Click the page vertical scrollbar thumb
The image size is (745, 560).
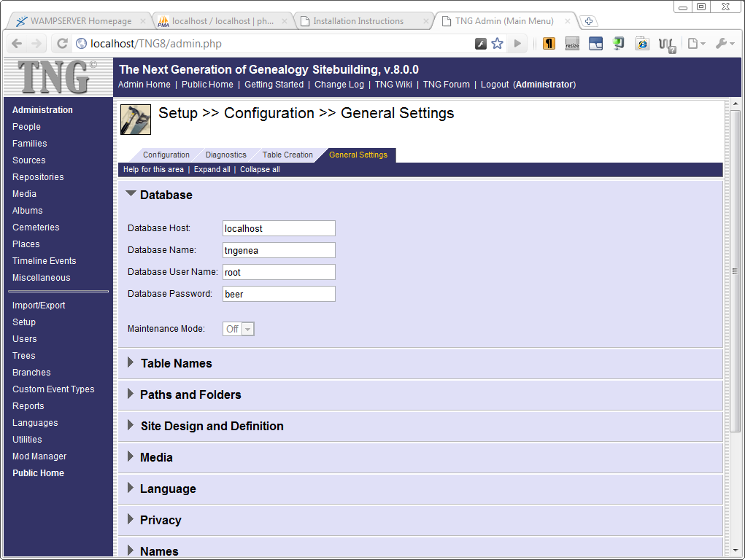735,271
